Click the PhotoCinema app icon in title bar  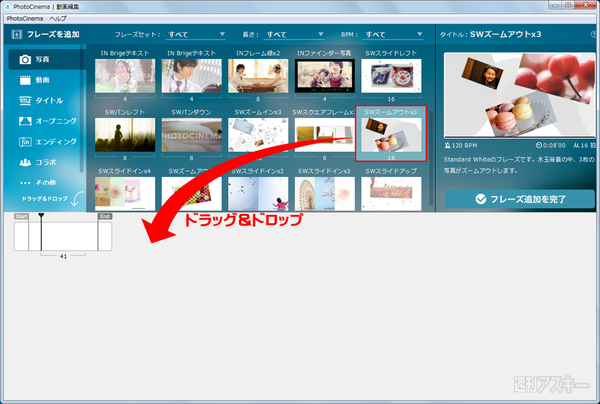click(x=8, y=7)
